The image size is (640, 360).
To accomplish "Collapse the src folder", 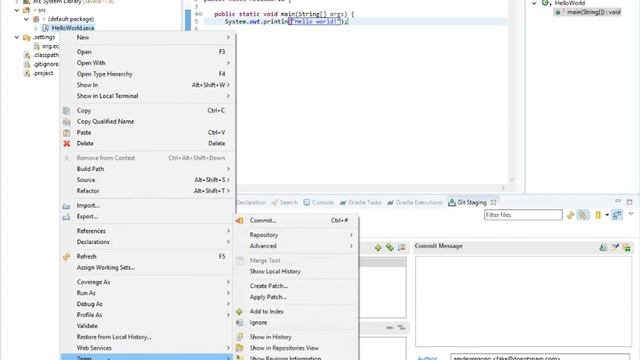I will pos(17,10).
